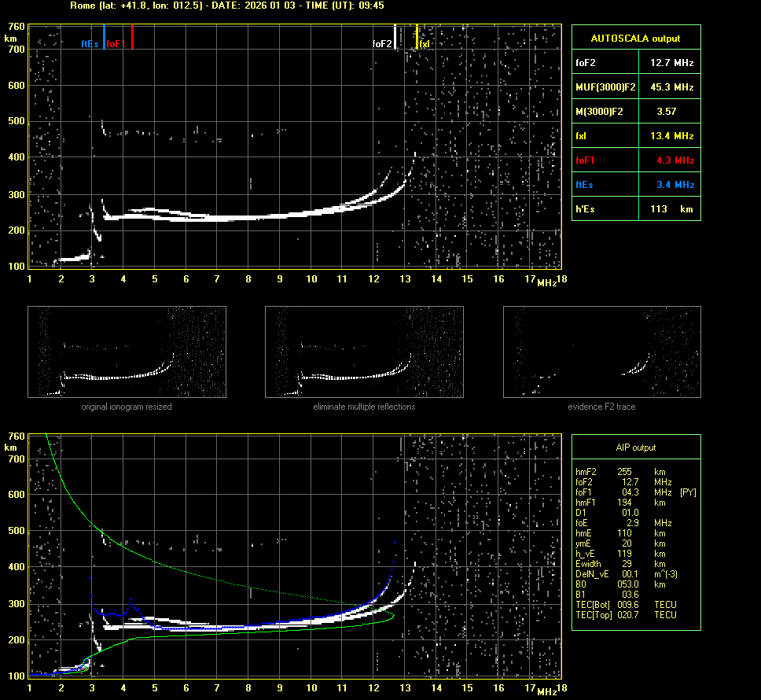Open the evidence F2 trace thumbnail
The image size is (761, 700).
coord(601,352)
